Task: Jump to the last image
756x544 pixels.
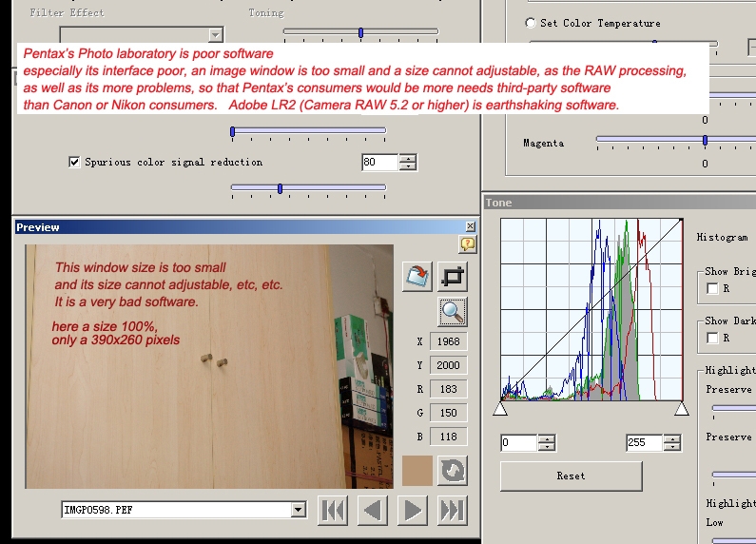Action: tap(453, 511)
